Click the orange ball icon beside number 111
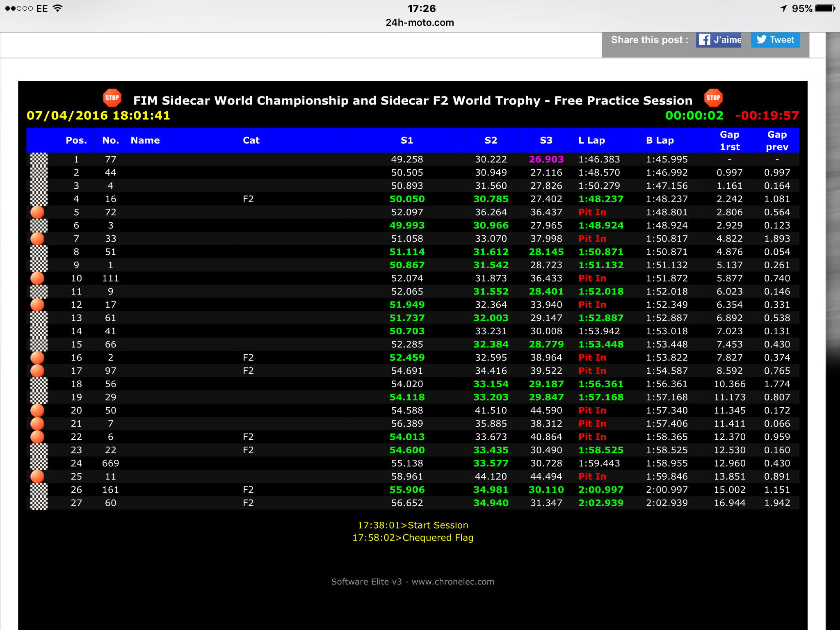The height and width of the screenshot is (630, 840). [x=37, y=278]
